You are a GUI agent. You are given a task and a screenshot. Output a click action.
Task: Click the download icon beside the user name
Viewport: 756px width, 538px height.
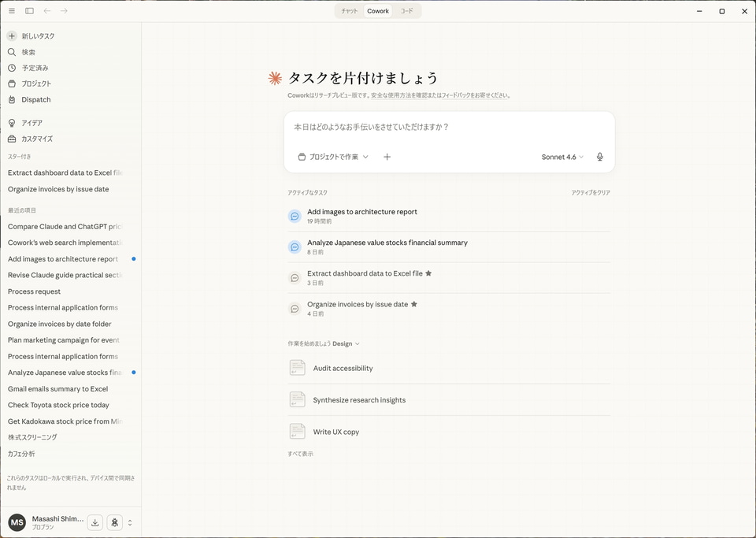click(95, 522)
